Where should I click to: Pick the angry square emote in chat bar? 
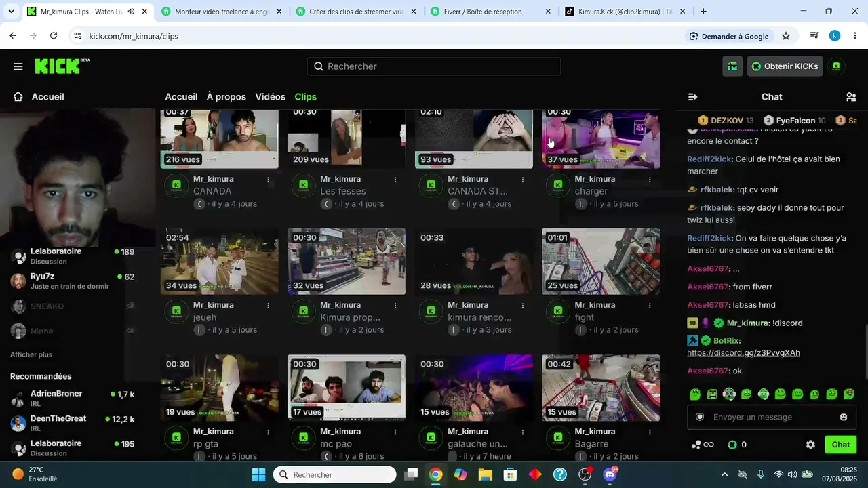712,394
